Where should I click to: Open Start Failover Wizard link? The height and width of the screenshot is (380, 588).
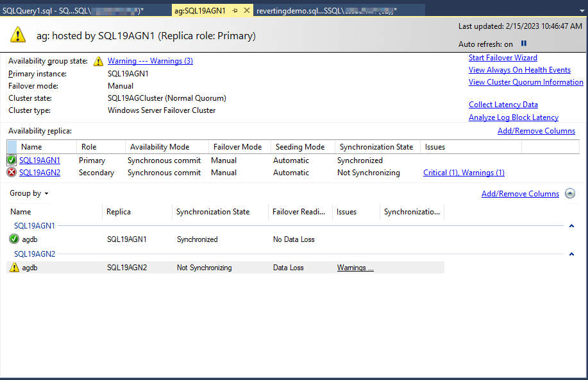click(503, 58)
